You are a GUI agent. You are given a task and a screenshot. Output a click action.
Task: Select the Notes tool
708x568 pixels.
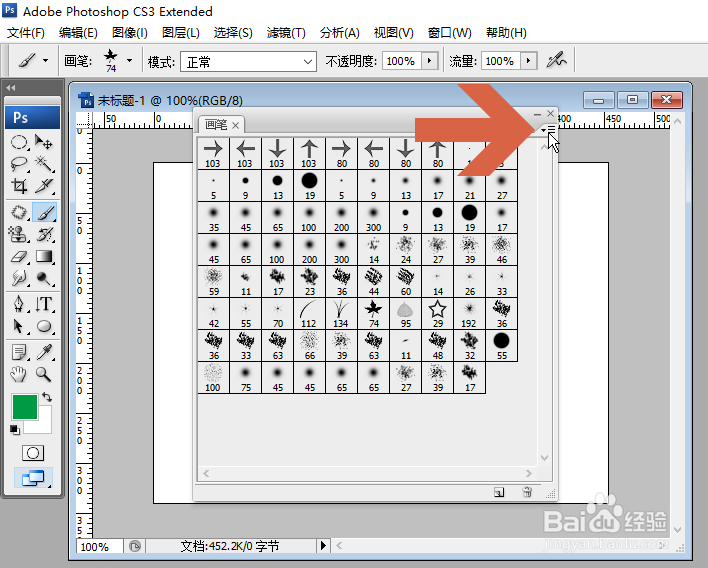click(x=19, y=352)
